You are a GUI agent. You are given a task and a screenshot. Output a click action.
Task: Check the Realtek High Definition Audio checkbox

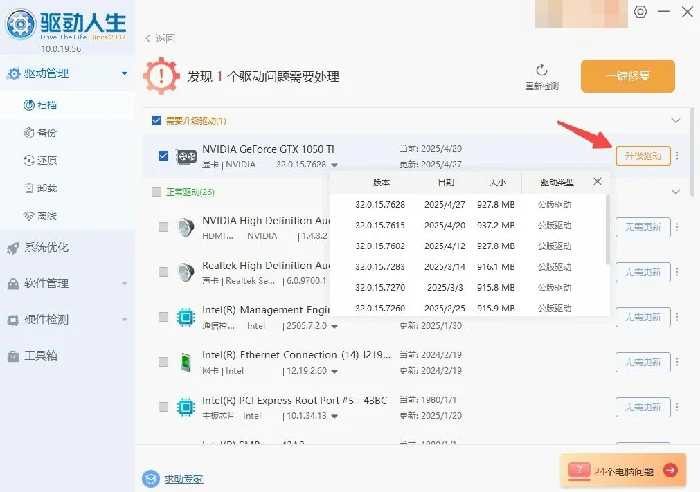click(163, 272)
